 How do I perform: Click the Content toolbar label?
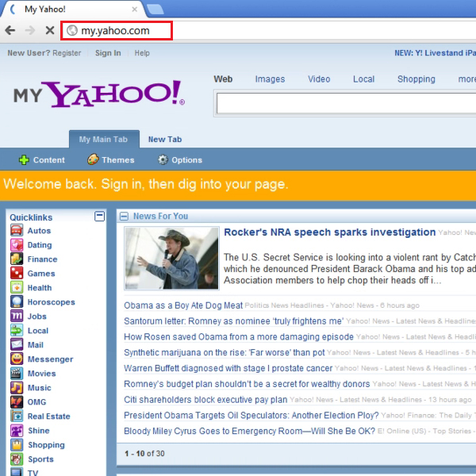click(49, 160)
